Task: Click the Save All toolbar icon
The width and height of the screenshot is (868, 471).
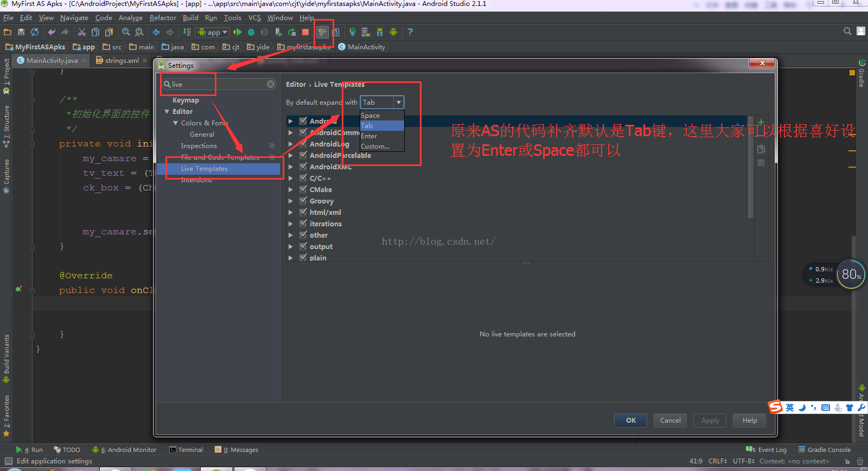Action: (21, 32)
